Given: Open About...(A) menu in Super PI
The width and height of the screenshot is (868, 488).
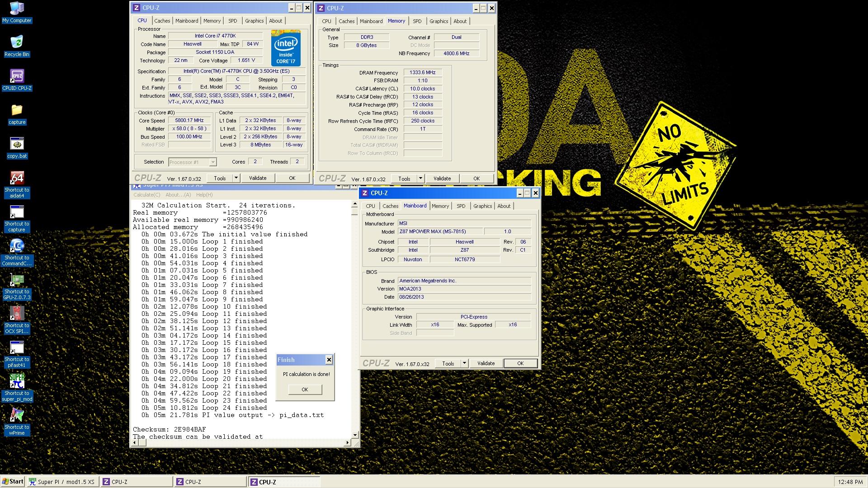Looking at the screenshot, I should point(178,195).
